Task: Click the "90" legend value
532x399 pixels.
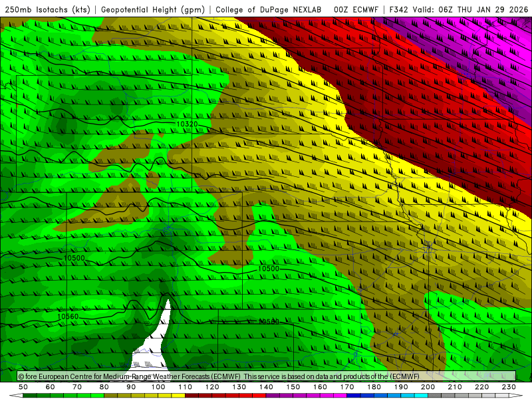Action: click(x=131, y=387)
